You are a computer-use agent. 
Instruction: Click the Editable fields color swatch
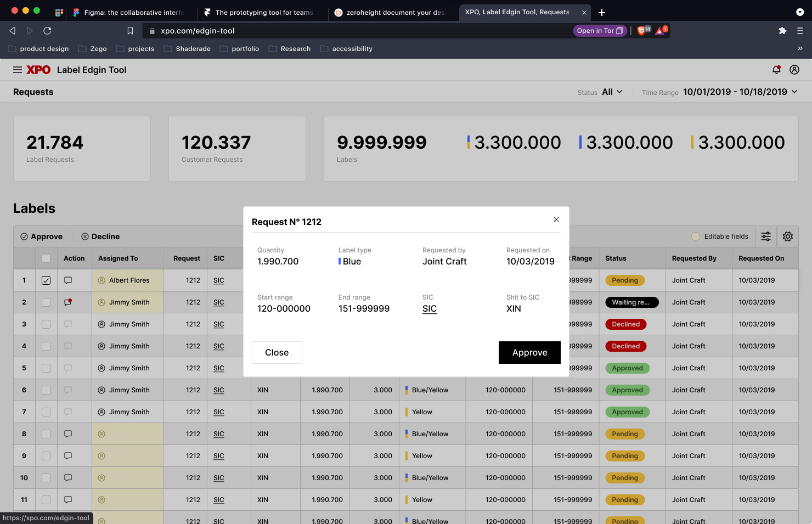click(x=696, y=236)
